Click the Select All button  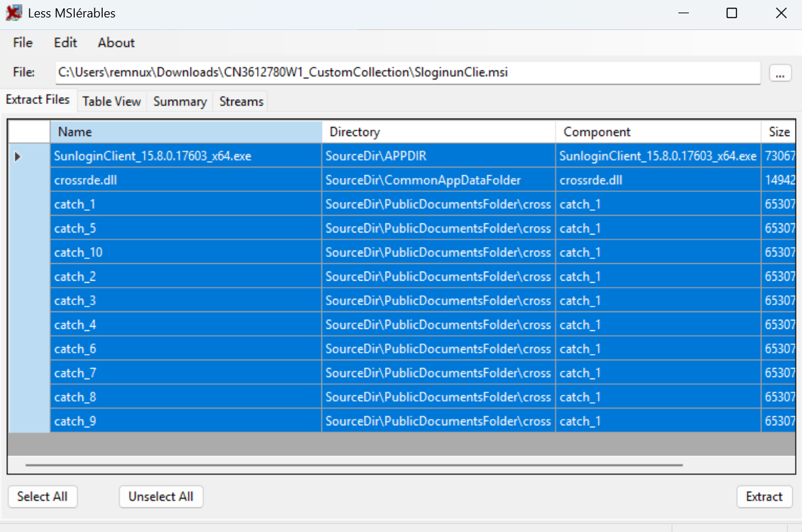point(43,496)
